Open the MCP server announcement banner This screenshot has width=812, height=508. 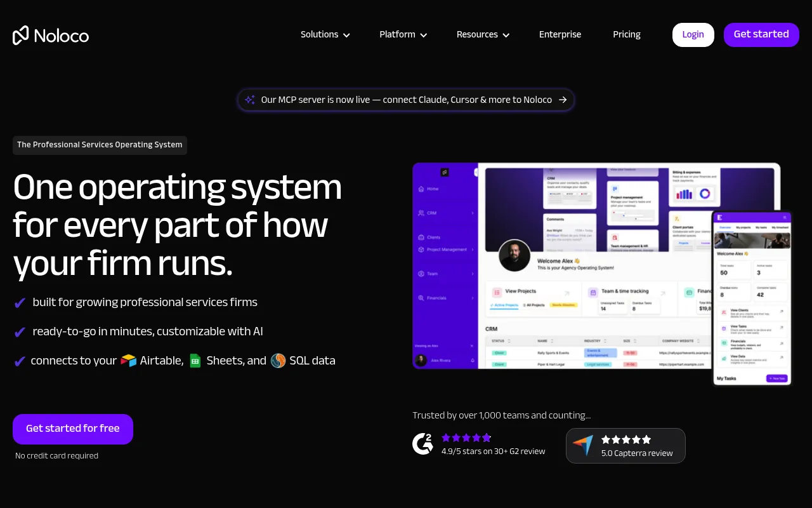click(x=406, y=100)
